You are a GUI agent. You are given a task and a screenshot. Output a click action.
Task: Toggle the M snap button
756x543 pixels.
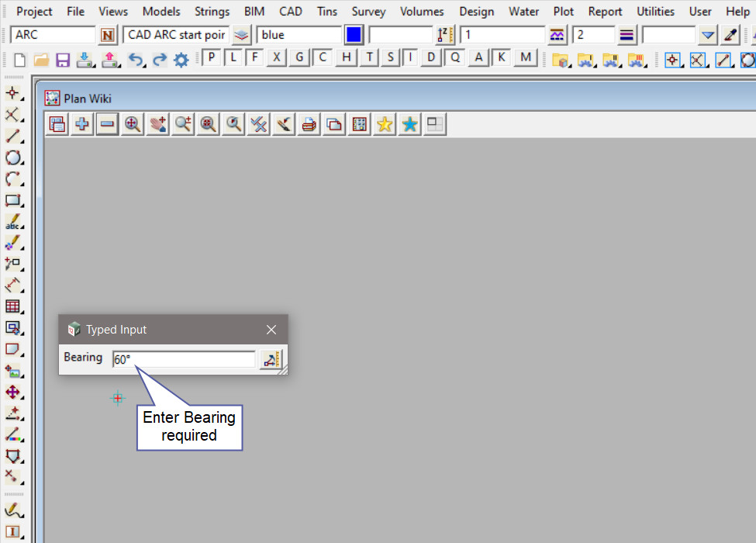(x=526, y=58)
